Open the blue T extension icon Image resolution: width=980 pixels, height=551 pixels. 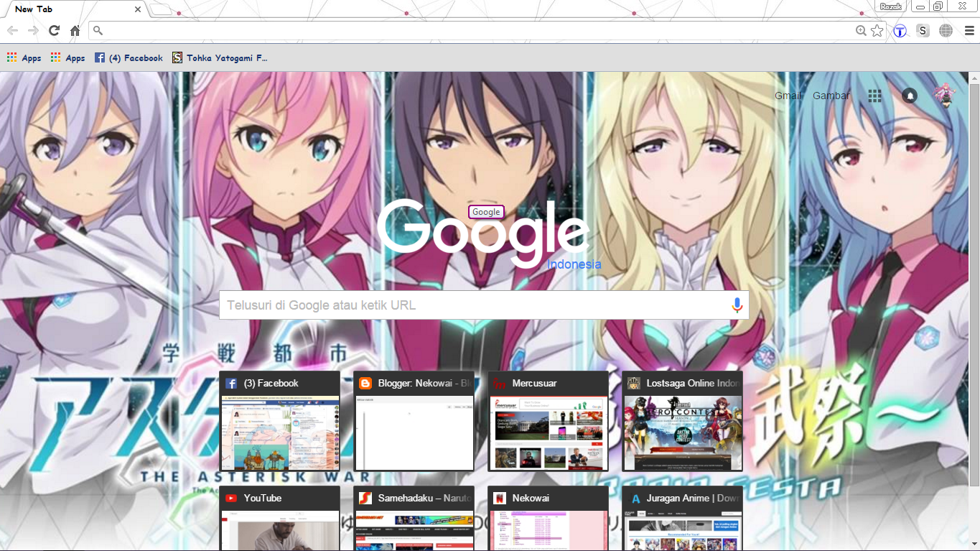coord(900,30)
